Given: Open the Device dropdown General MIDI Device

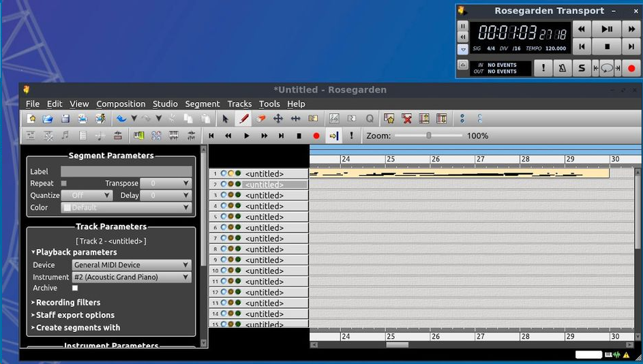Looking at the screenshot, I should pos(132,264).
